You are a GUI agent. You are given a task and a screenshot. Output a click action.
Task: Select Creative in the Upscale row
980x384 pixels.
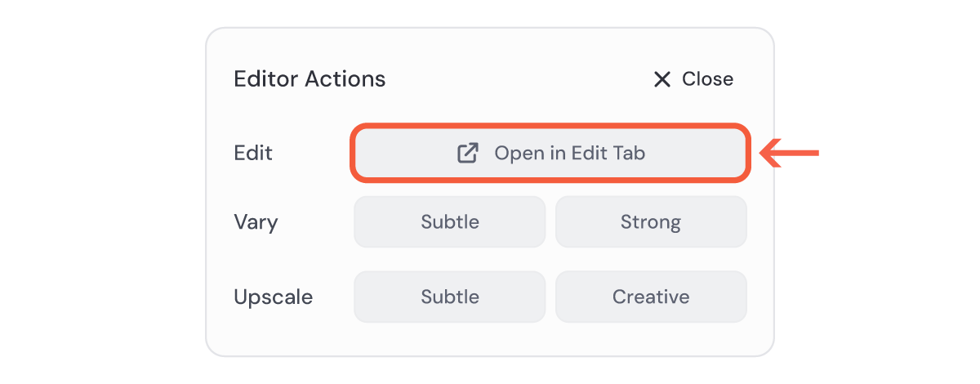click(651, 297)
